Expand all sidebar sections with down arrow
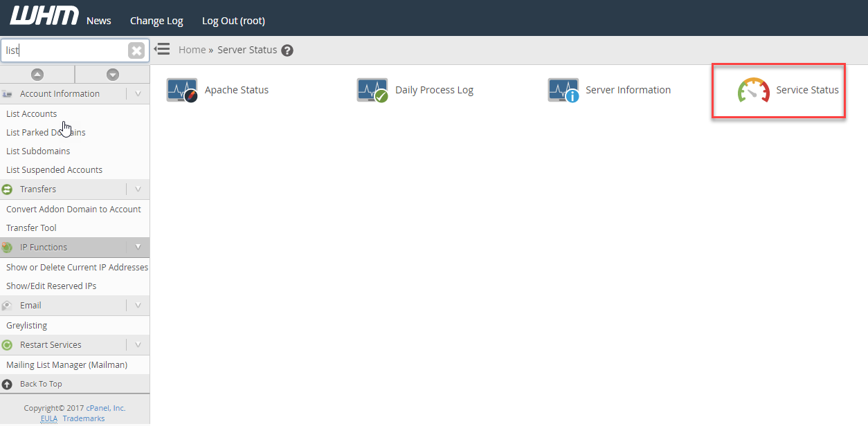The height and width of the screenshot is (426, 868). click(x=113, y=74)
